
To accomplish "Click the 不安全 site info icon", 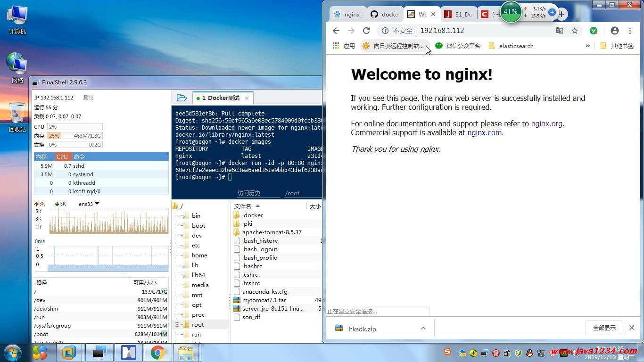I will 385,31.
